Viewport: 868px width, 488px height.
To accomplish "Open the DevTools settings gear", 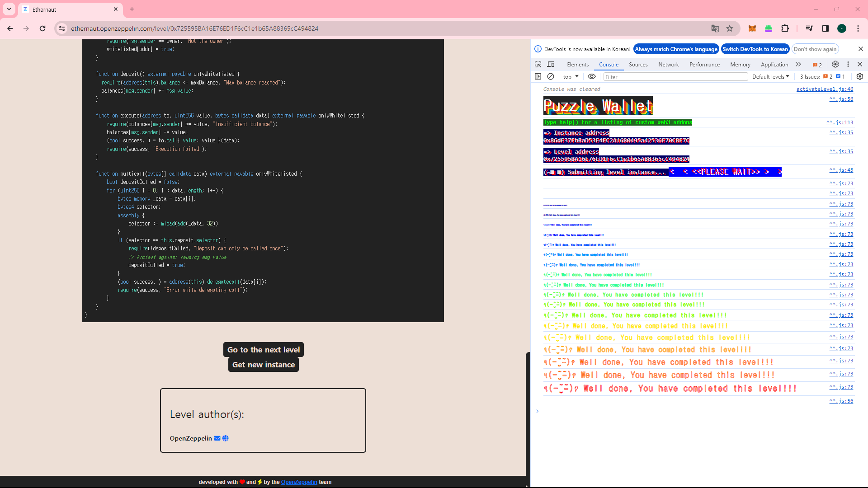I will 835,65.
